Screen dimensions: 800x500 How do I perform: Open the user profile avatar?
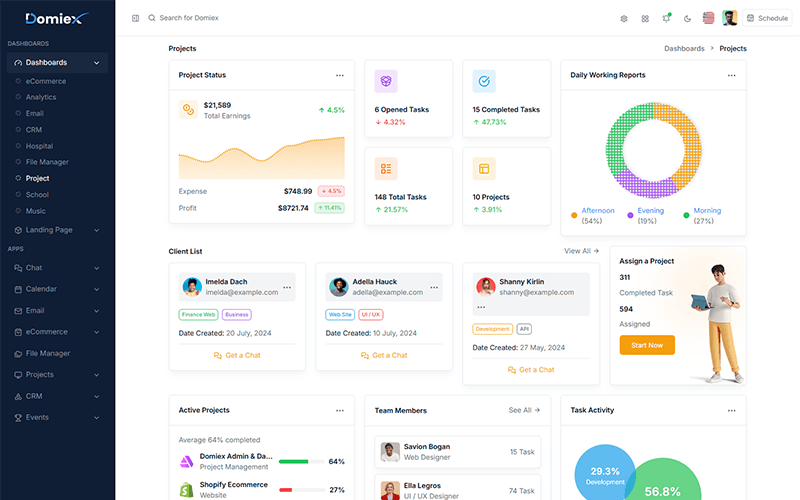coord(730,18)
